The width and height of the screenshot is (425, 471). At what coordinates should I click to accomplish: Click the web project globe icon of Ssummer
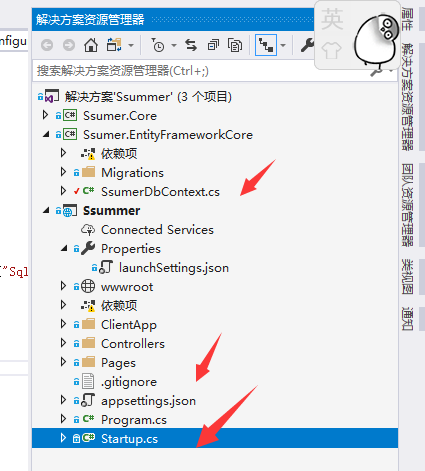coord(70,211)
